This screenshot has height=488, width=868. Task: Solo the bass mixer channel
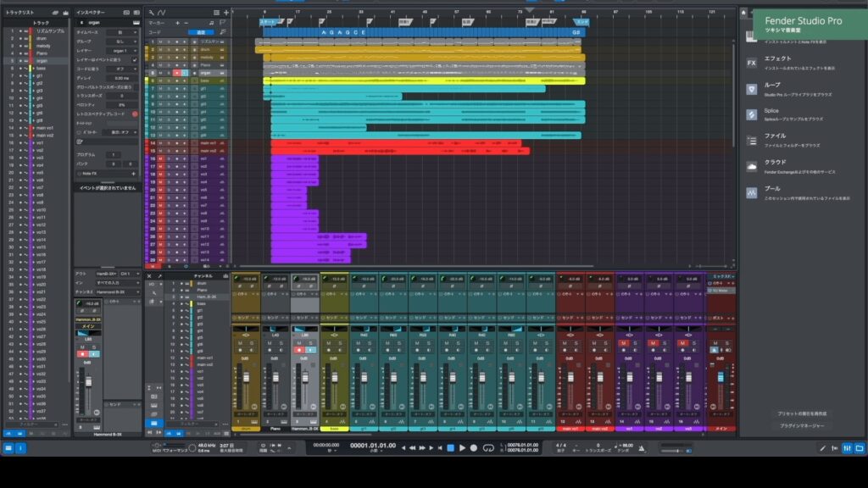pos(342,343)
